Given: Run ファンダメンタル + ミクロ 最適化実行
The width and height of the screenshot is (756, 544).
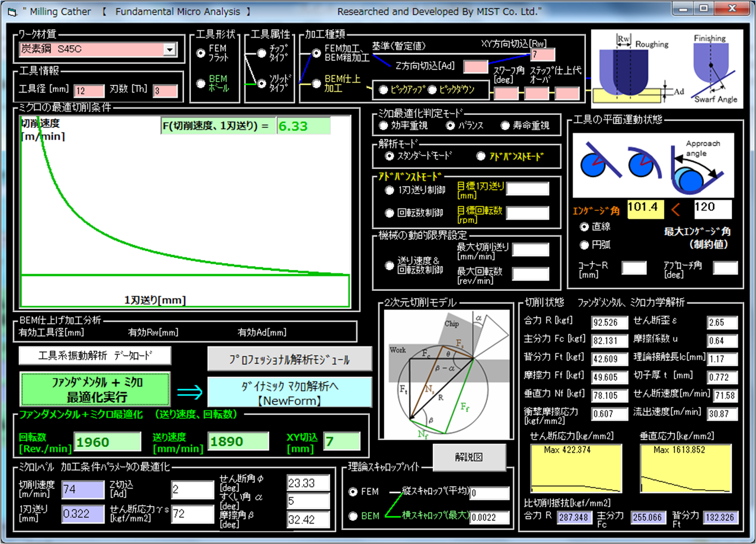Looking at the screenshot, I should (x=95, y=389).
